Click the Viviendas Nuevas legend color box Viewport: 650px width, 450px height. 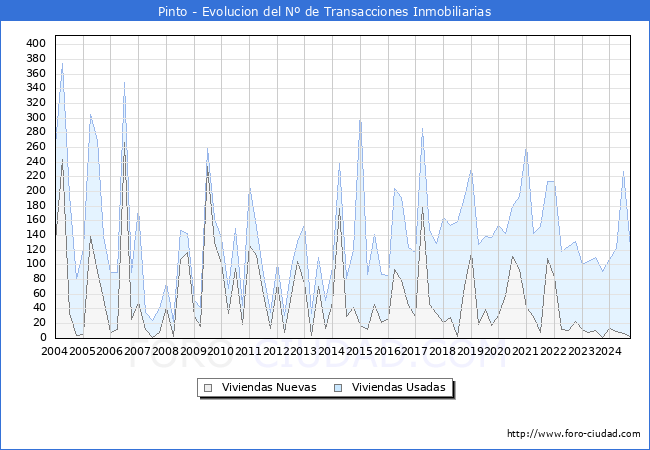(208, 388)
